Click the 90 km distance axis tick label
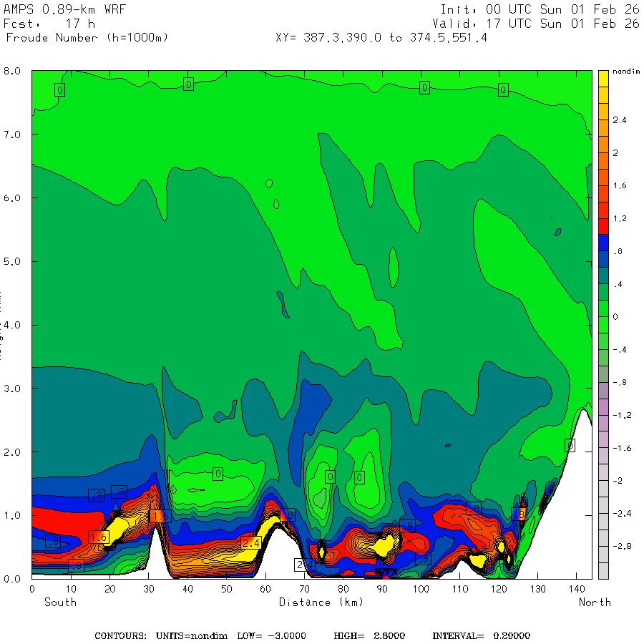Screen dimensions: 644x644 pyautogui.click(x=382, y=590)
